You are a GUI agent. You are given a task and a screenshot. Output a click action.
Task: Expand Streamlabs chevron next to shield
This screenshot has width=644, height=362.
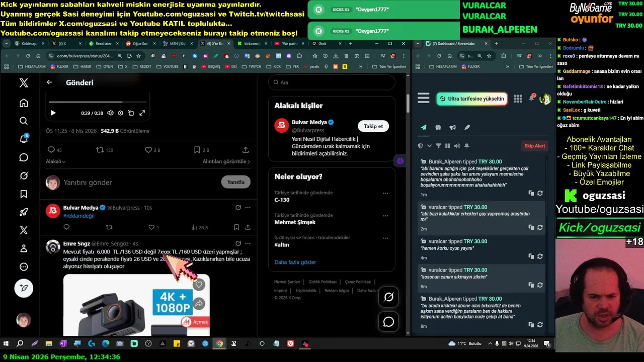tap(429, 146)
